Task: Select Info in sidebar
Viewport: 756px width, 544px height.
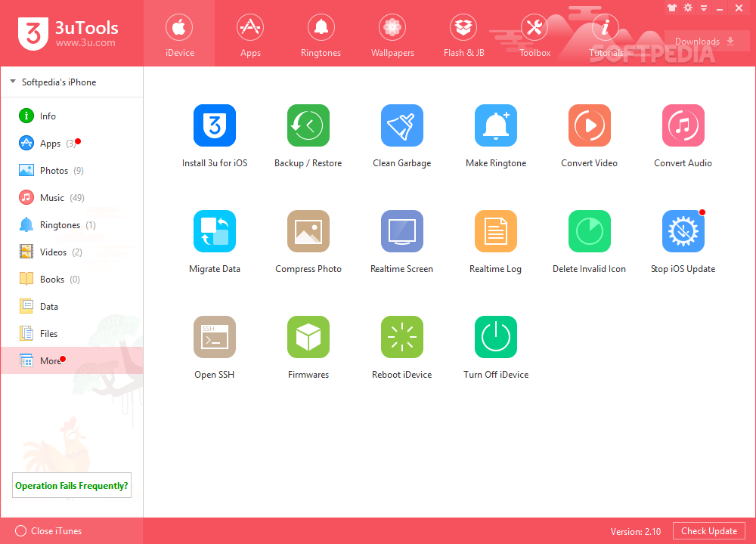Action: tap(72, 116)
